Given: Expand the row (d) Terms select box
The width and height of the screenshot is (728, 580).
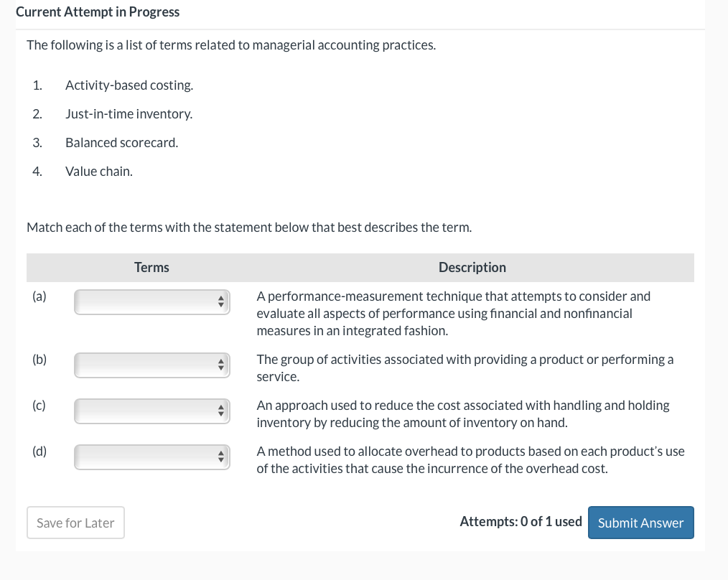Looking at the screenshot, I should [151, 457].
